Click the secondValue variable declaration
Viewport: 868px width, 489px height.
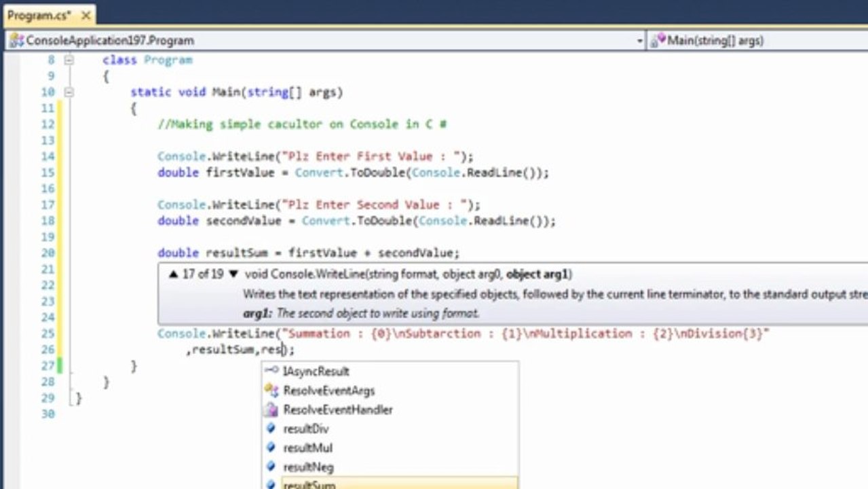click(243, 221)
